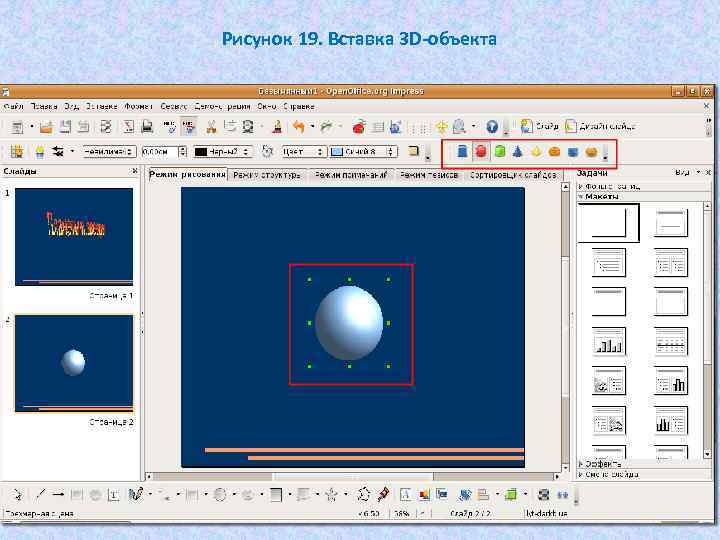
Task: Switch to the Slide Sorter tab
Action: tap(513, 175)
